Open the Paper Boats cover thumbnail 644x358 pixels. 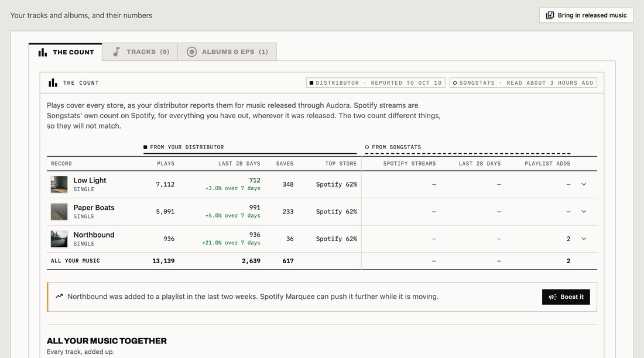pyautogui.click(x=59, y=211)
